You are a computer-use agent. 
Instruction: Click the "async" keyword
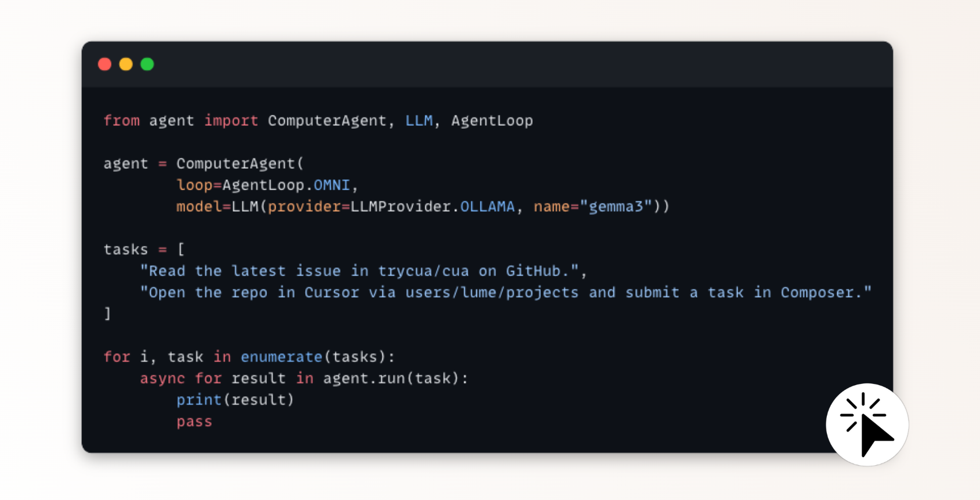tap(162, 378)
